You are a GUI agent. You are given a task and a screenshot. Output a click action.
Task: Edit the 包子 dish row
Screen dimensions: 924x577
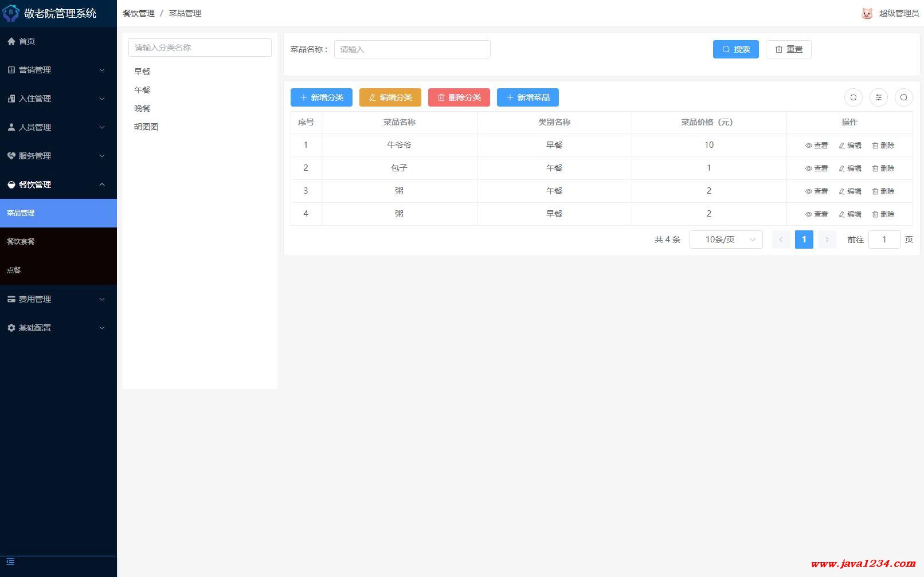(849, 168)
